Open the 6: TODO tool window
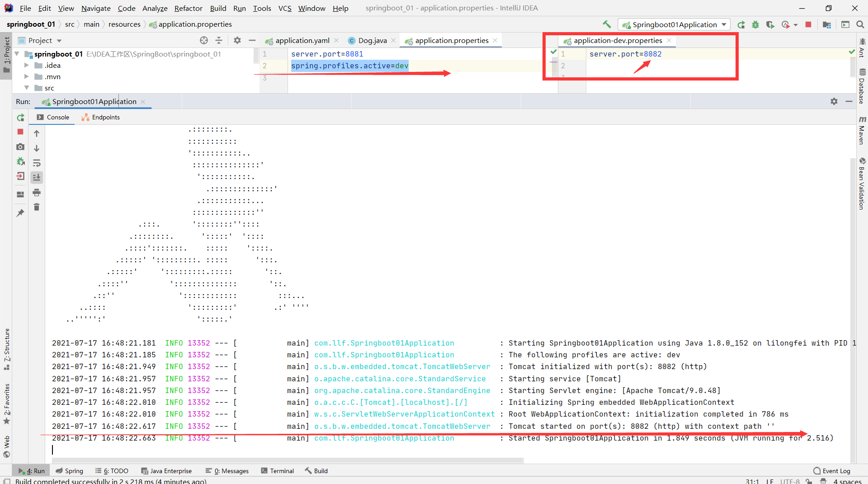This screenshot has height=484, width=868. (112, 471)
